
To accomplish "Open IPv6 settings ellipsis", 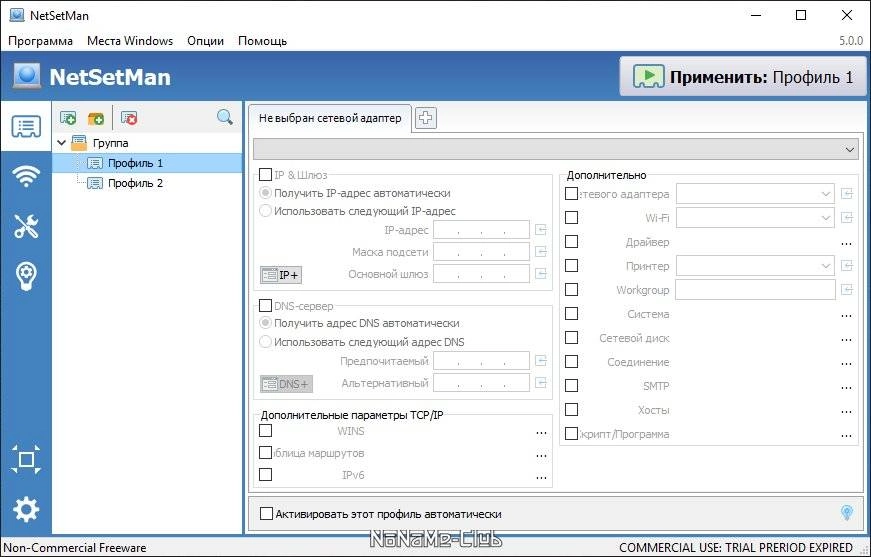I will (542, 477).
